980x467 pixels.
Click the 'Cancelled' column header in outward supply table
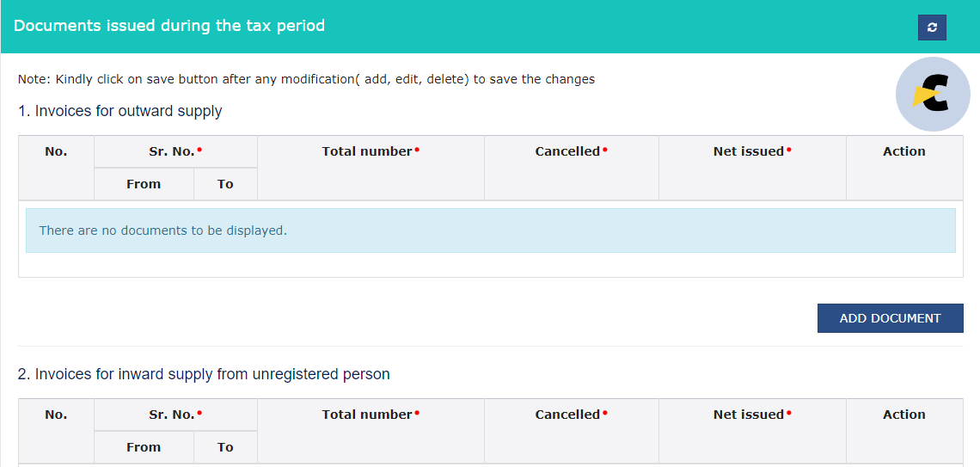click(572, 151)
